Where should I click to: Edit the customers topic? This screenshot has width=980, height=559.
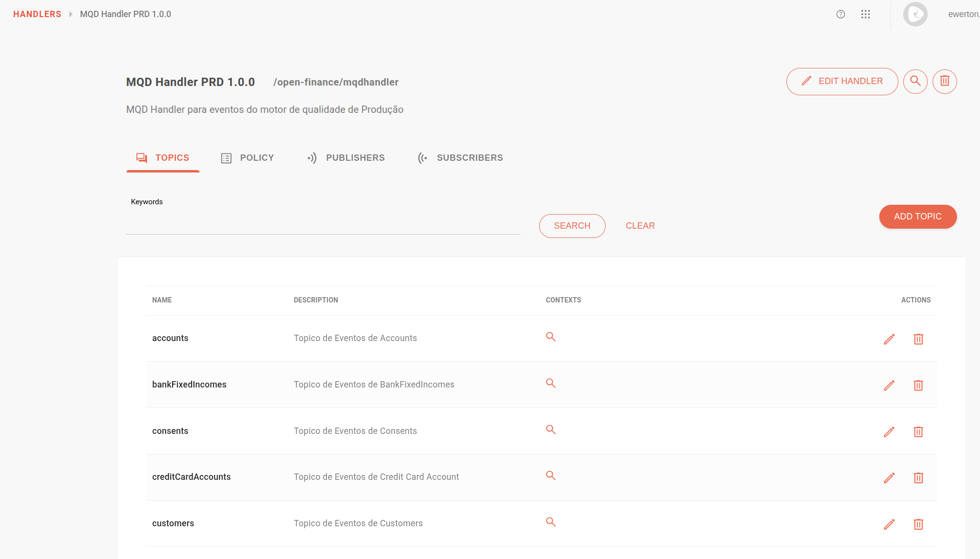point(889,524)
